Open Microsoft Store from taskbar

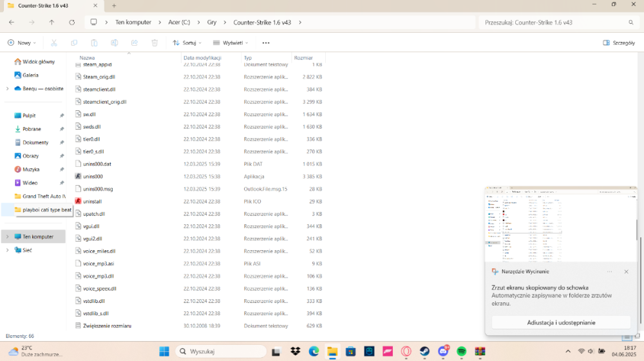point(350,351)
